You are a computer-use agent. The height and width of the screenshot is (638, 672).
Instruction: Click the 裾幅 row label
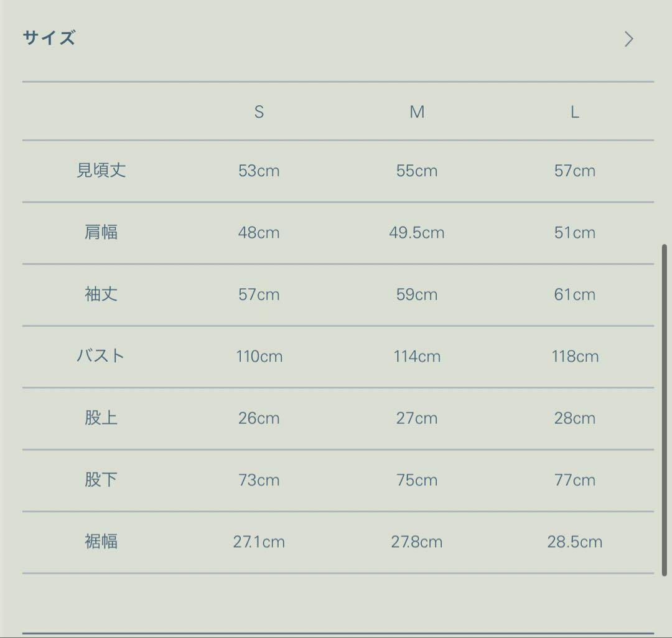[101, 542]
